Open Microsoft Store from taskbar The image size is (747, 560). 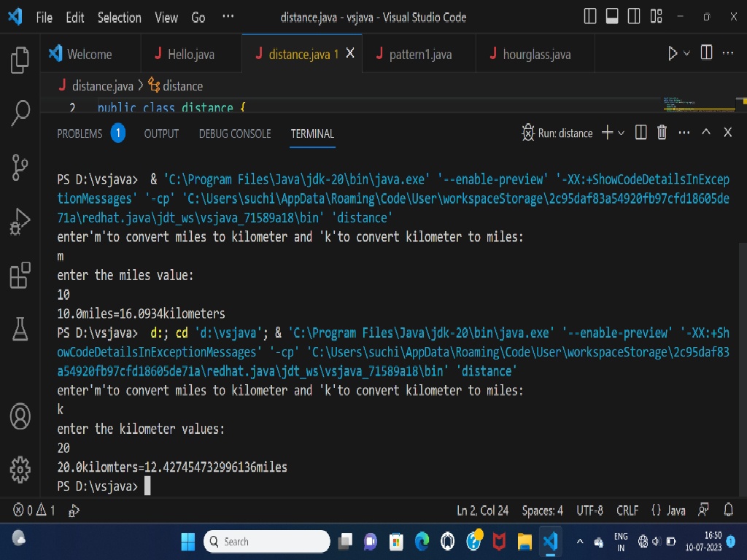click(x=396, y=542)
